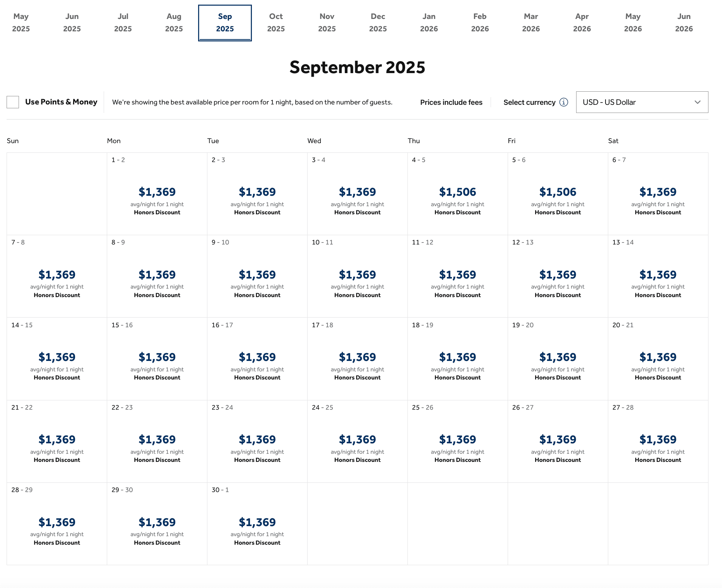
Task: Choose the Sep 1 - 2 date cell
Action: [157, 194]
